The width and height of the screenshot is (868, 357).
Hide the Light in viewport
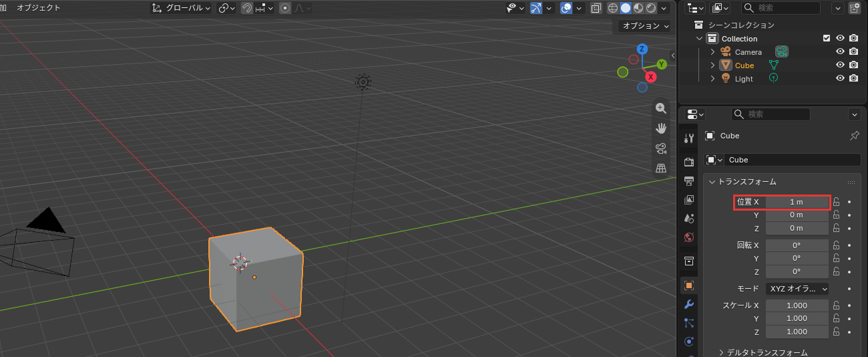841,78
